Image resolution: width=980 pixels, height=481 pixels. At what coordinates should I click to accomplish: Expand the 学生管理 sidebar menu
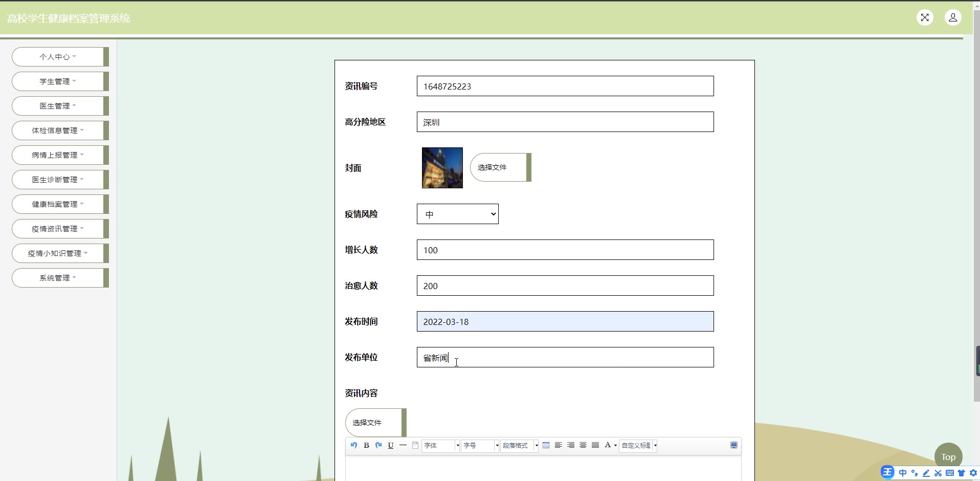click(60, 81)
